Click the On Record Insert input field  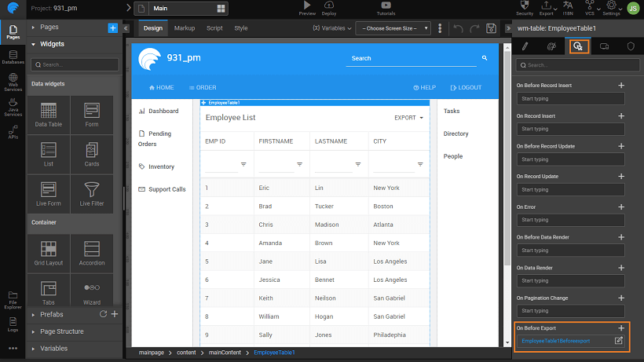(x=570, y=129)
